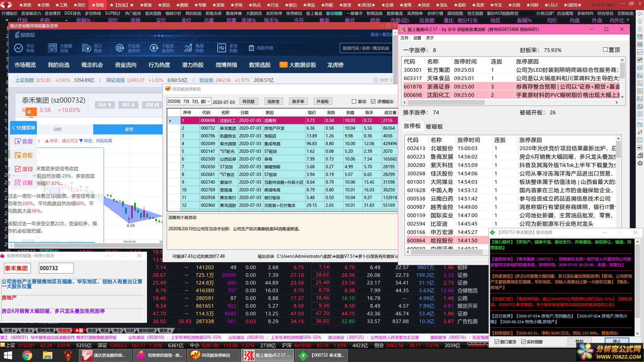Click row selector arrow for 沈阳化工
Image resolution: width=644 pixels, height=362 pixels.
170,121
